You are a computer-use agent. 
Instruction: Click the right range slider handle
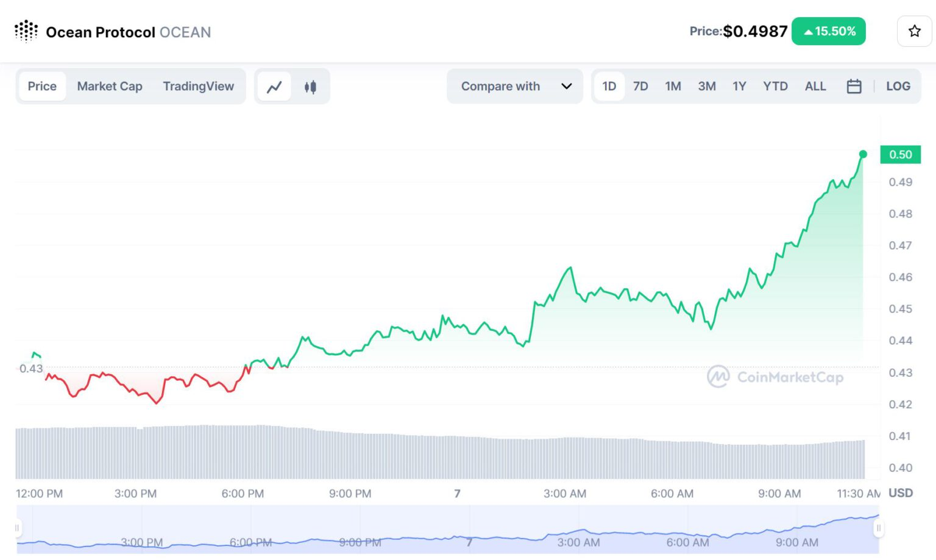click(x=878, y=528)
